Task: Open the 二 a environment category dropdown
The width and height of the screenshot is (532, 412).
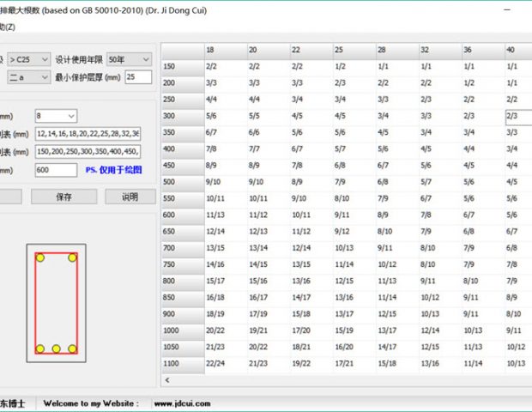Action: (41, 77)
